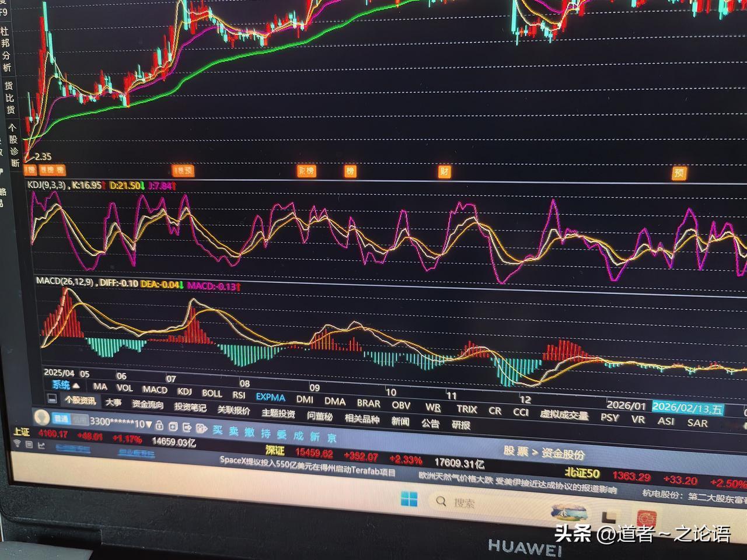Click the 龙榜 marker near month 09
747x560 pixels.
pos(306,170)
